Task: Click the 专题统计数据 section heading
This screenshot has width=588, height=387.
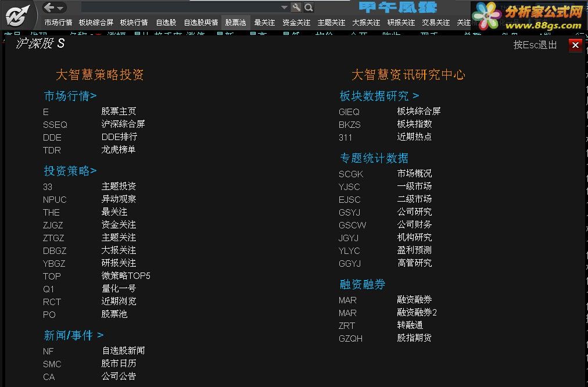Action: tap(374, 158)
